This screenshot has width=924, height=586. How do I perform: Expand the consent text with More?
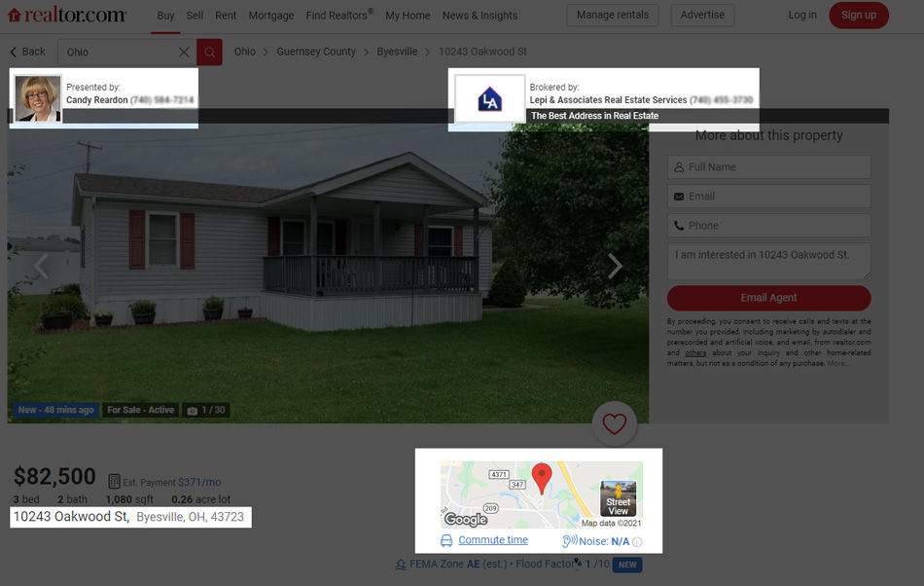coord(837,363)
